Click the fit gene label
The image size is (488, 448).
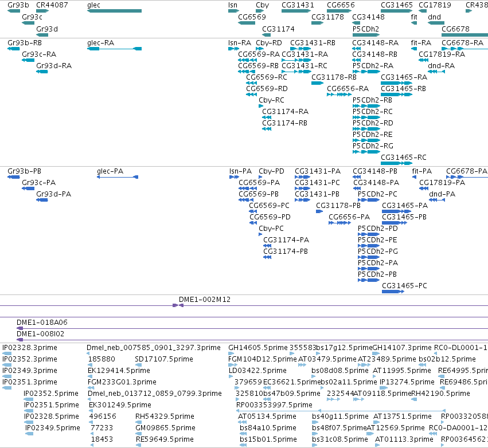(x=414, y=17)
